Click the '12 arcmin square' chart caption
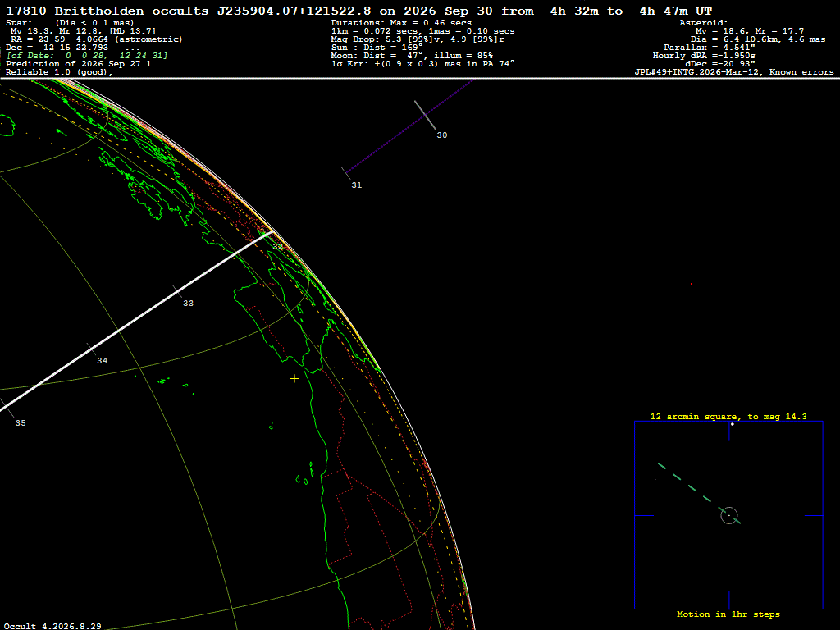 point(728,417)
